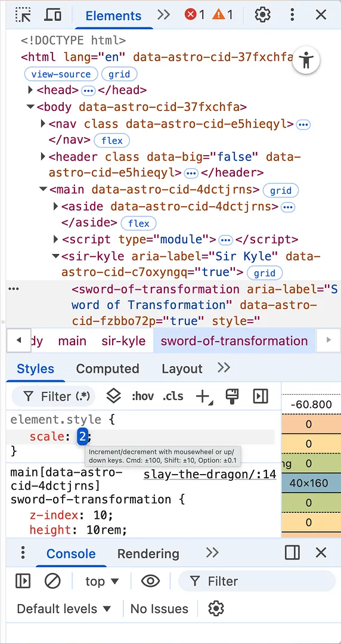Image resolution: width=341 pixels, height=644 pixels.
Task: Collapse the main element node
Action: (43, 190)
